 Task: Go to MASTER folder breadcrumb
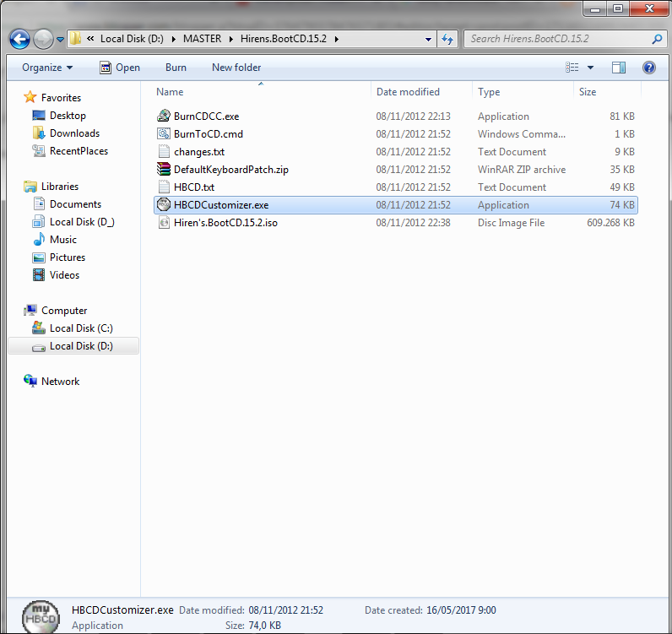203,39
